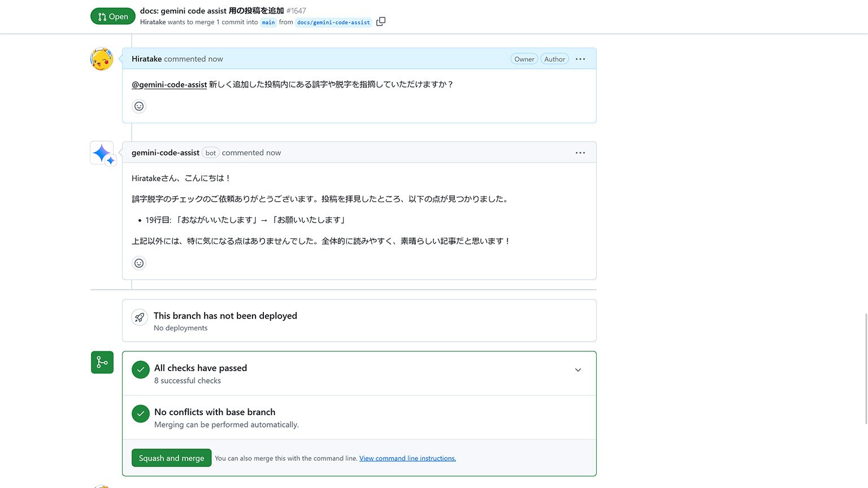Click the timestamp on the bot comment

coord(274,152)
